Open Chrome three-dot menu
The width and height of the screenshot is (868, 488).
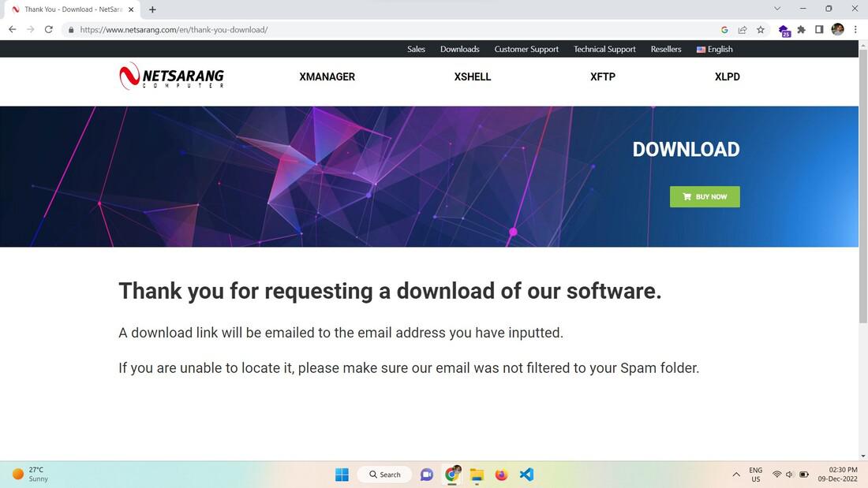tap(855, 30)
